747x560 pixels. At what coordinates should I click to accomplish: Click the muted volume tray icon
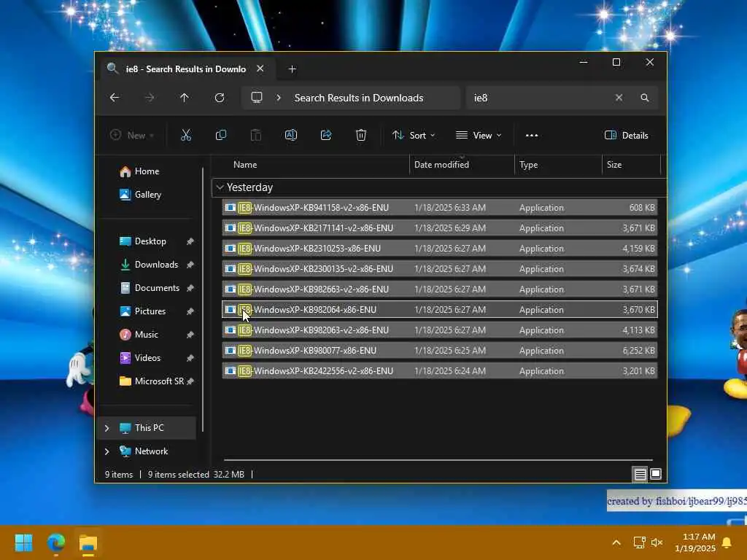pos(657,542)
